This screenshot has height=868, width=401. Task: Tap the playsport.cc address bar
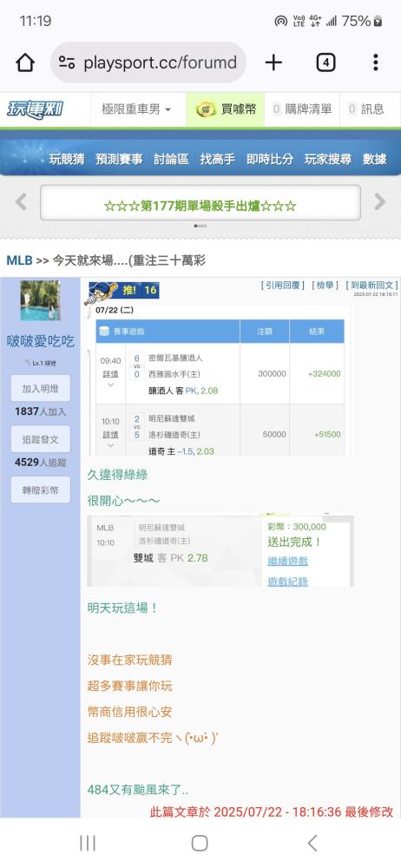[x=148, y=62]
